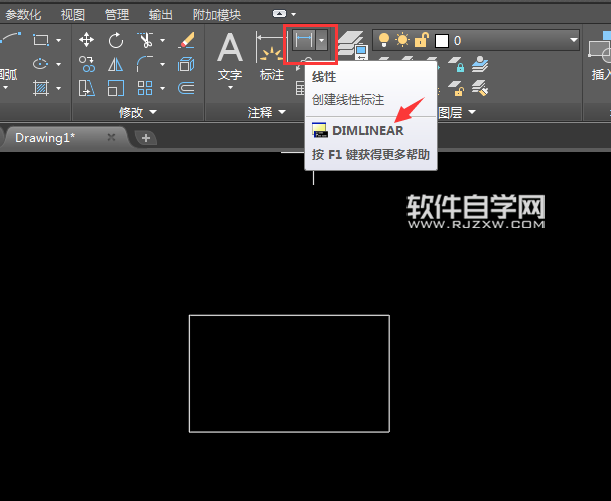Screen dimensions: 611x501
Task: Toggle layer 0 on/off lightbulb
Action: [x=384, y=40]
